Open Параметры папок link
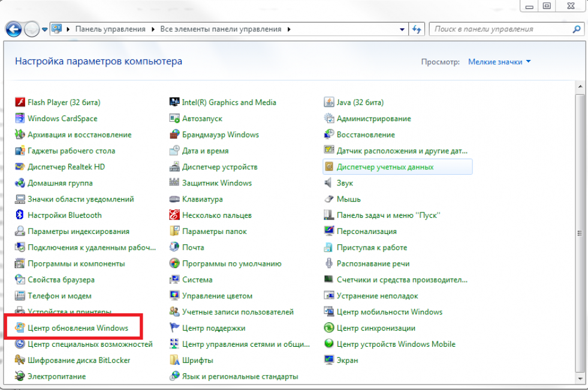Viewport: 588px width, 390px height. [x=215, y=231]
